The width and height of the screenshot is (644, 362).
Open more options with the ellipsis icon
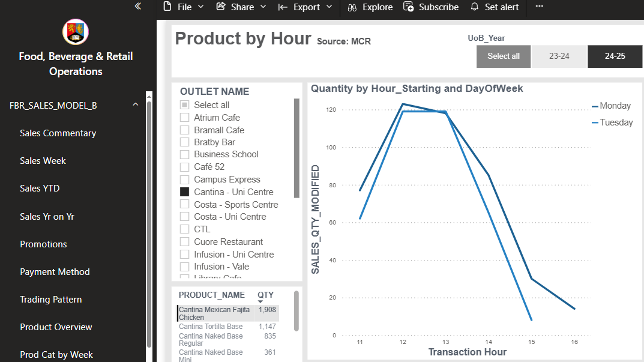click(538, 7)
